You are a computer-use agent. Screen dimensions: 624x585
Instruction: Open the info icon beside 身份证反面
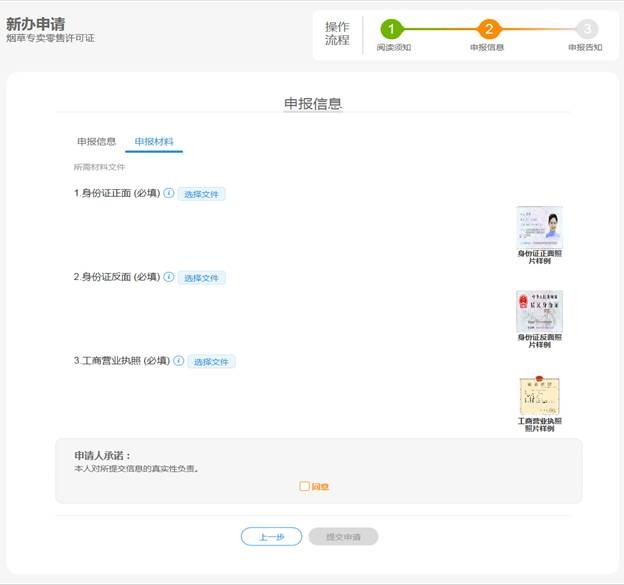click(168, 277)
